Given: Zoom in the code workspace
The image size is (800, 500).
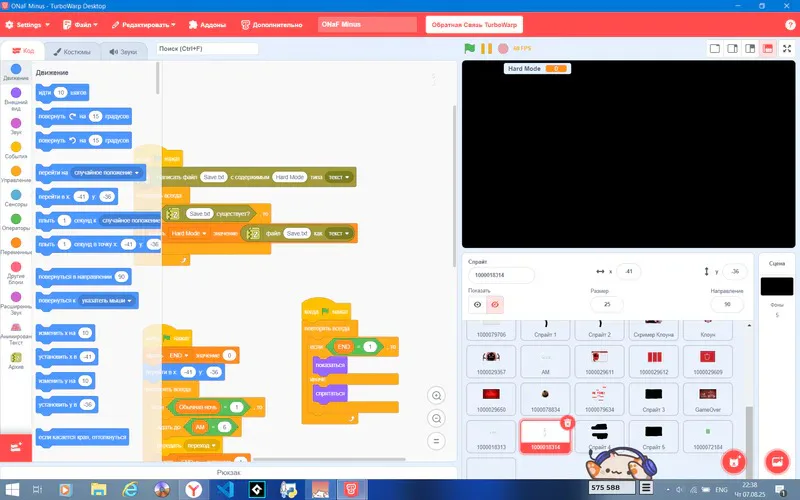Looking at the screenshot, I should click(436, 395).
